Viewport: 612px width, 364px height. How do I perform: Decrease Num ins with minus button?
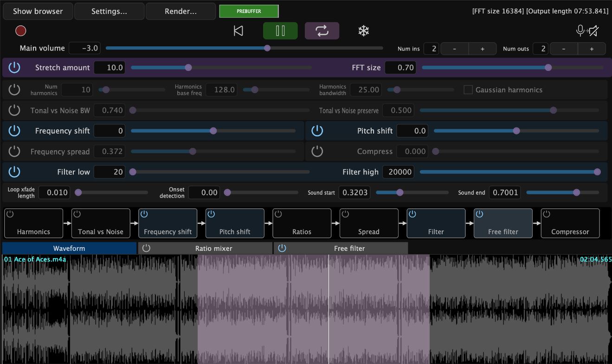tap(454, 49)
